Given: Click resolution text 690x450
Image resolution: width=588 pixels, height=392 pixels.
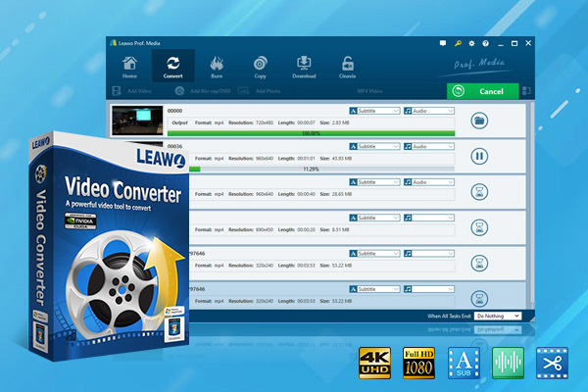Looking at the screenshot, I should [x=265, y=229].
